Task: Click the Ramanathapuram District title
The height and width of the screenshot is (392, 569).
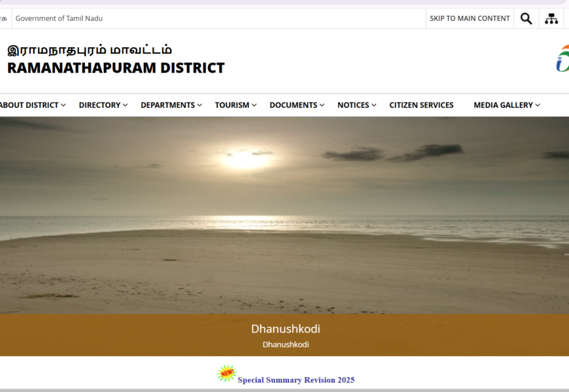Action: pyautogui.click(x=116, y=68)
